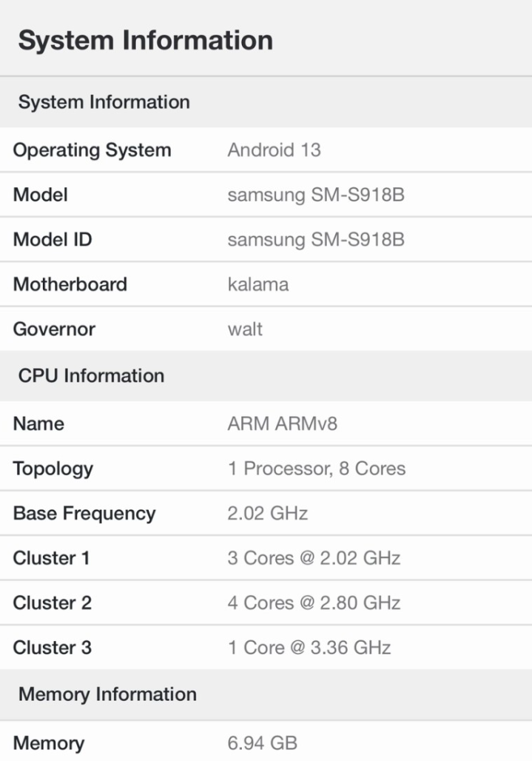Select the '6.94 GB' memory value
532x761 pixels.
(262, 743)
